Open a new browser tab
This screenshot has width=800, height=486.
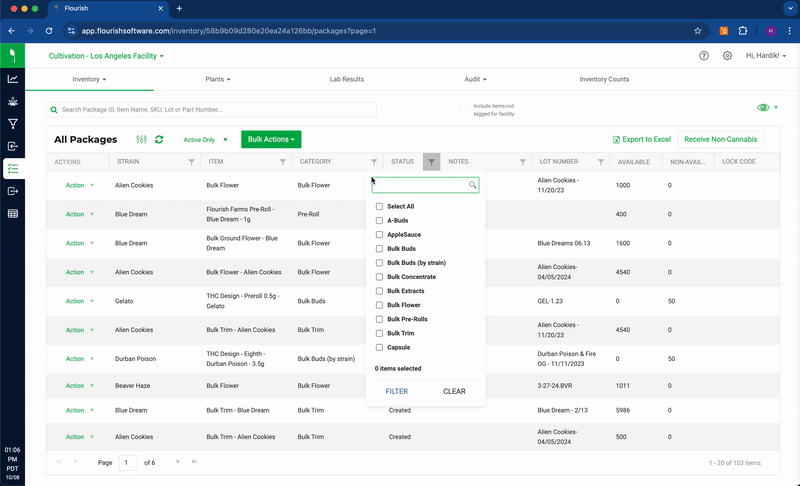point(179,9)
